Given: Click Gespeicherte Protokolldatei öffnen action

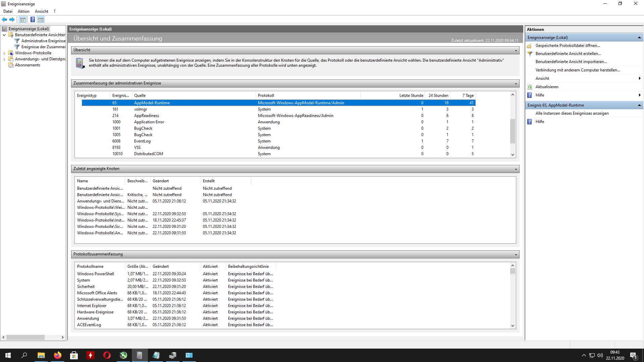Looking at the screenshot, I should point(568,46).
